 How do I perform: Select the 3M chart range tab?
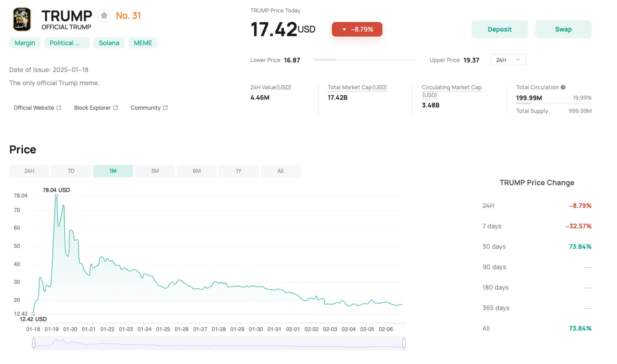pos(155,171)
